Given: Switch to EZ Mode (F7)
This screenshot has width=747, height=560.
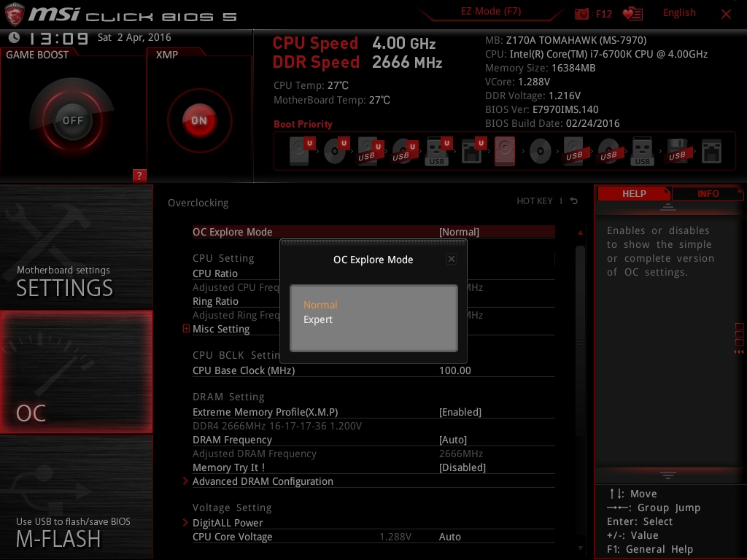Looking at the screenshot, I should point(491,12).
